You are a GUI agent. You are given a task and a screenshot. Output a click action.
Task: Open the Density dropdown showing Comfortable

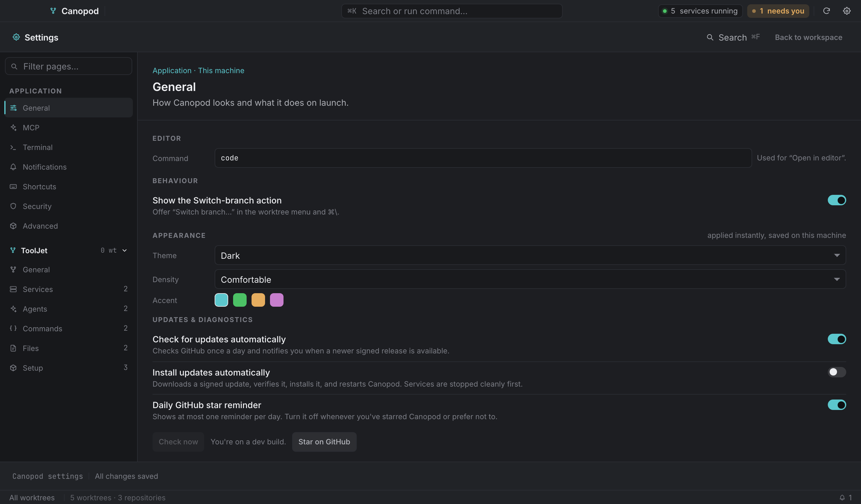click(x=530, y=279)
